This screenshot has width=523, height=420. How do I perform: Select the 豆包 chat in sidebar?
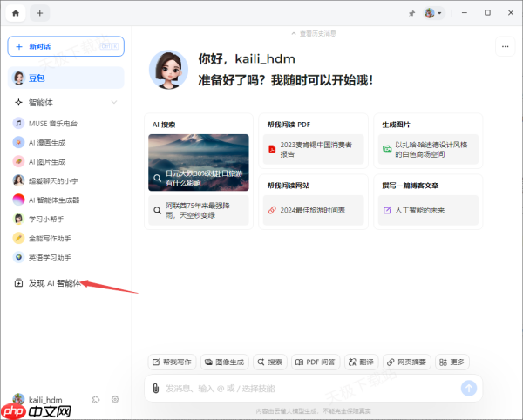[66, 78]
